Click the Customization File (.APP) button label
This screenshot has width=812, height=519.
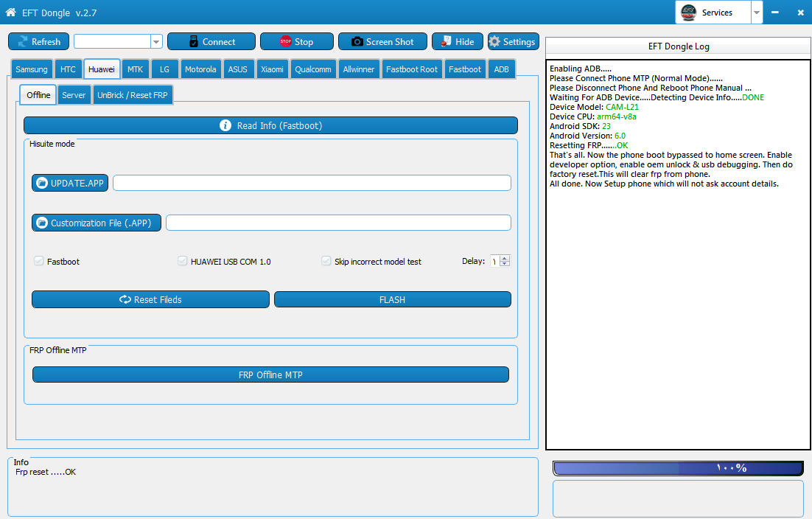pos(101,223)
